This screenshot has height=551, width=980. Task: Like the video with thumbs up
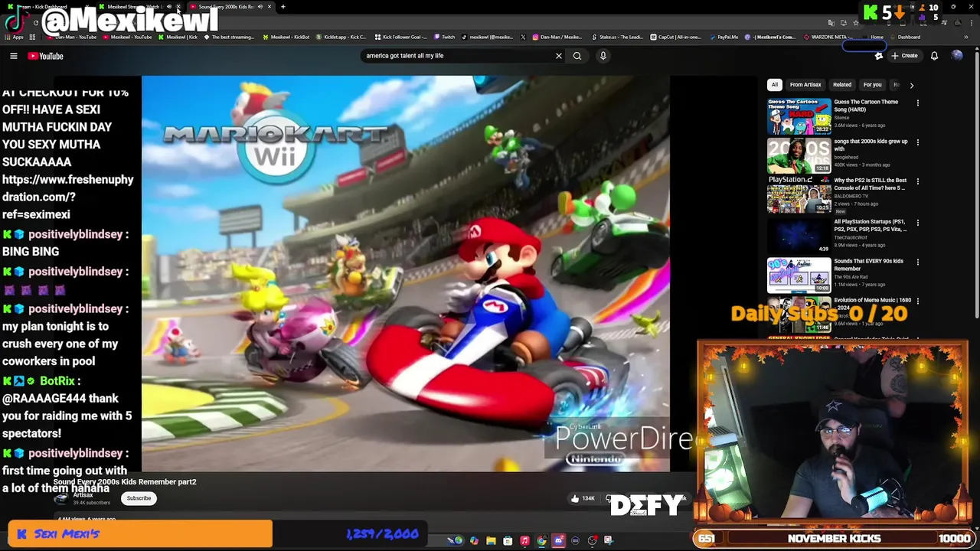(x=583, y=498)
